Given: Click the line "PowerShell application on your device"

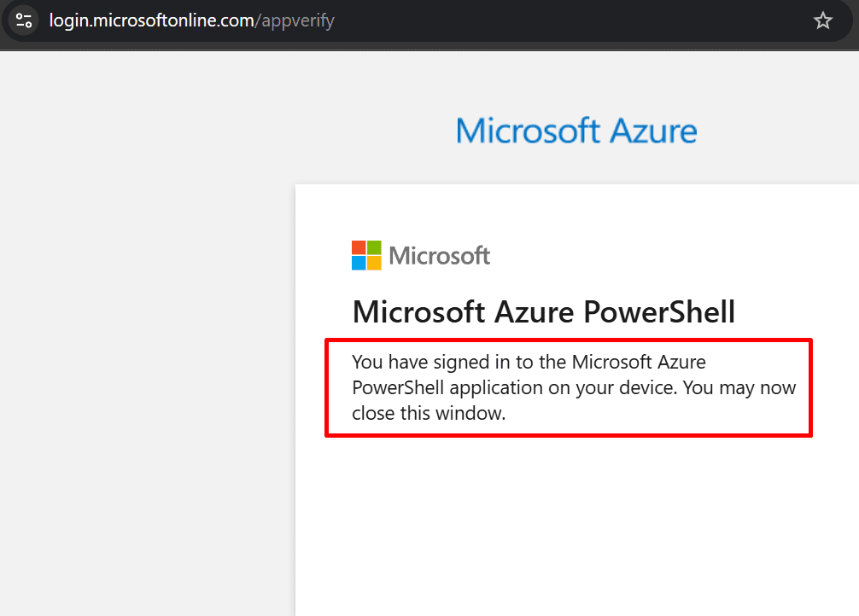Looking at the screenshot, I should [x=514, y=387].
